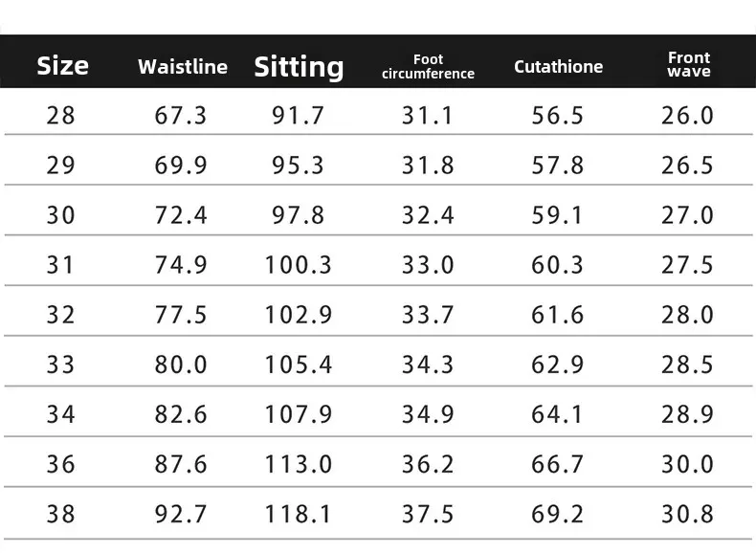Click the Foot circumference header
The image size is (756, 553).
[x=428, y=66]
